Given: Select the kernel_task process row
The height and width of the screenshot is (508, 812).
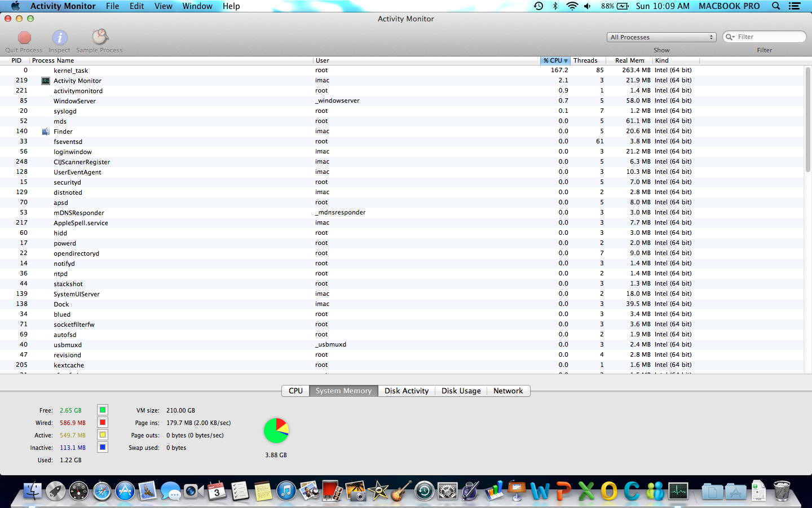Looking at the screenshot, I should (402, 71).
